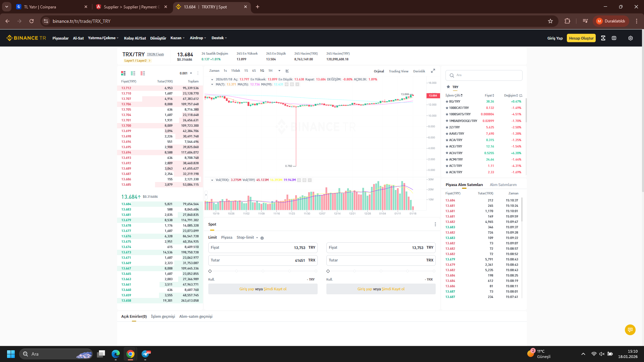
Task: Show buy orders only order book view
Action: tap(133, 73)
